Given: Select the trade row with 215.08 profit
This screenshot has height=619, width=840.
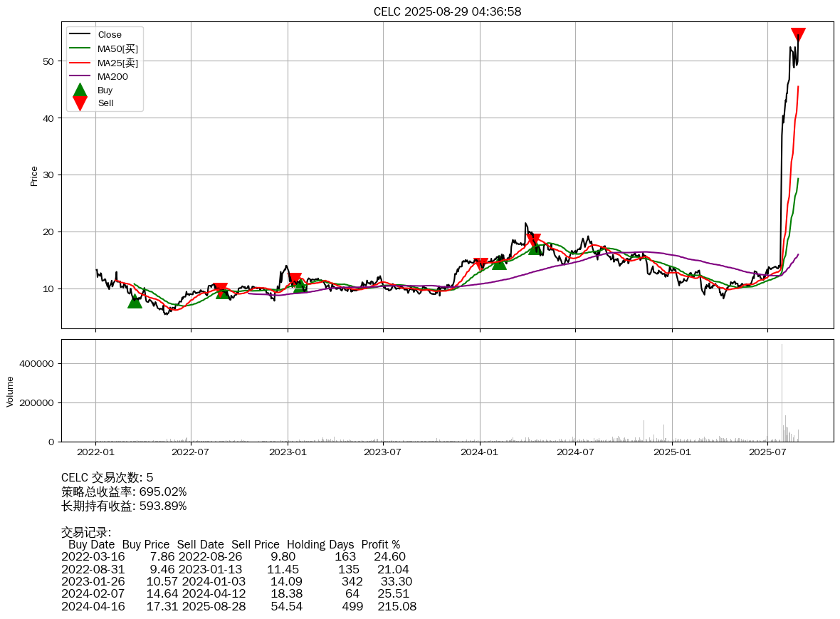Looking at the screenshot, I should 238,606.
